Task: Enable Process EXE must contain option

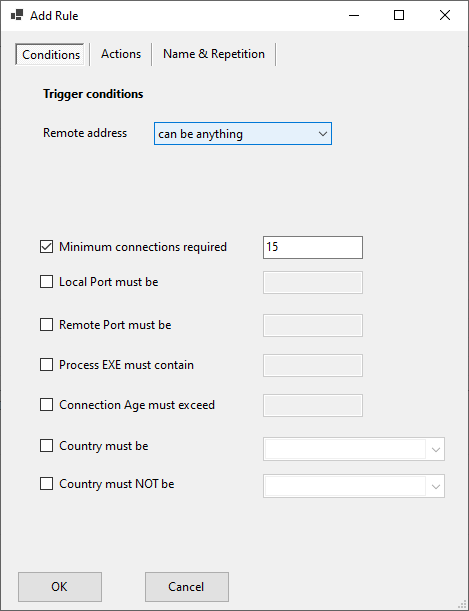Action: [46, 365]
